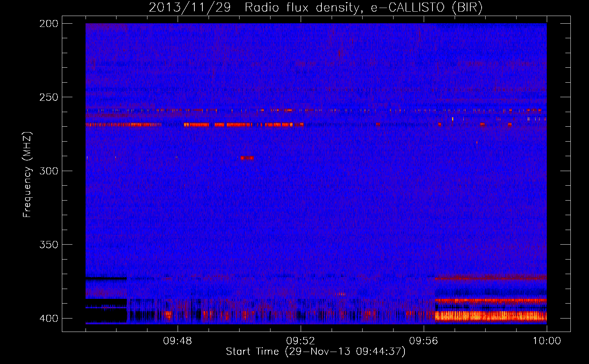This screenshot has width=589, height=364.
Task: Click the 09:56 time tick label
Action: tap(423, 341)
